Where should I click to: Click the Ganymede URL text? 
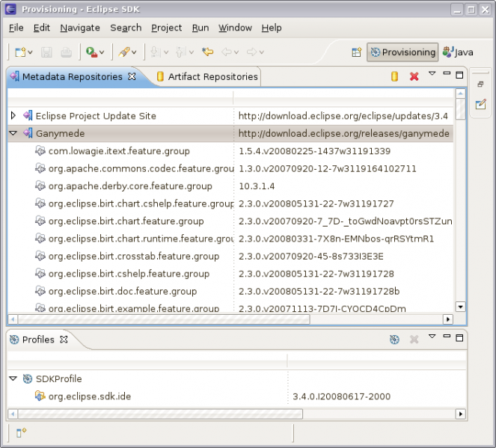344,133
